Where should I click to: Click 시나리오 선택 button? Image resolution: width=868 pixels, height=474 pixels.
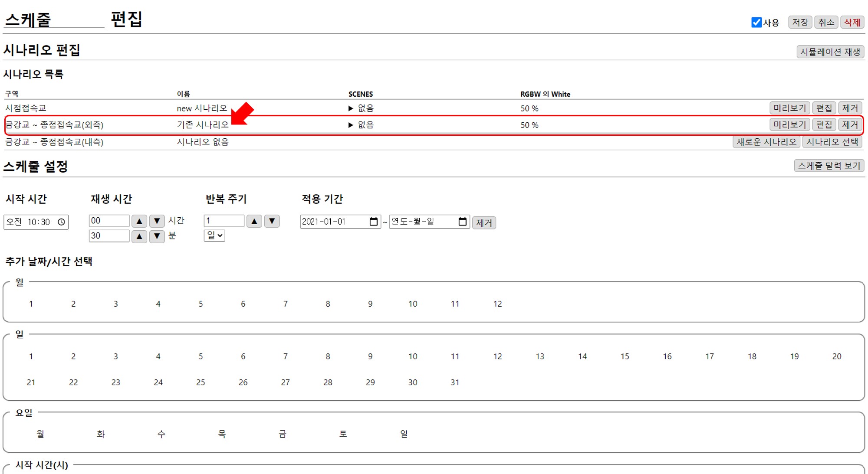(832, 142)
